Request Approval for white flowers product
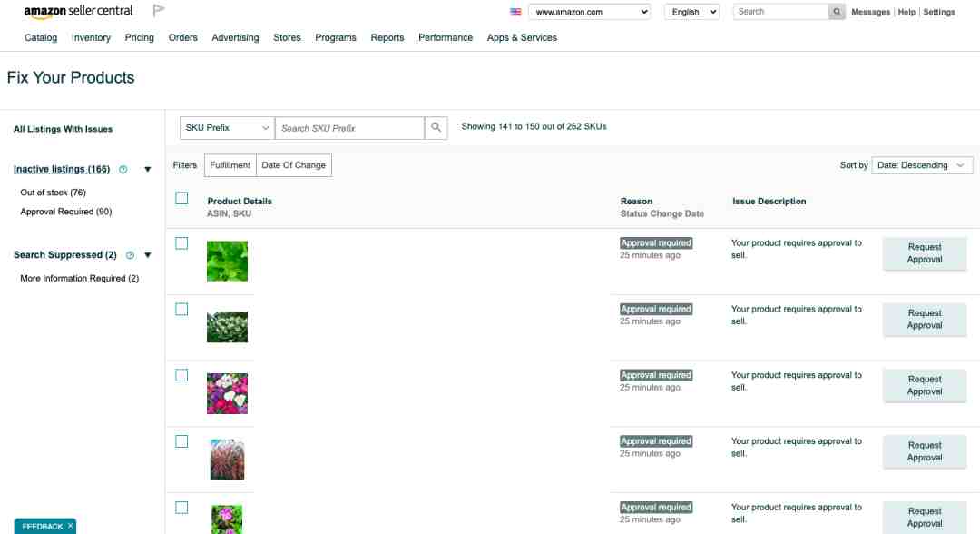 tap(925, 320)
